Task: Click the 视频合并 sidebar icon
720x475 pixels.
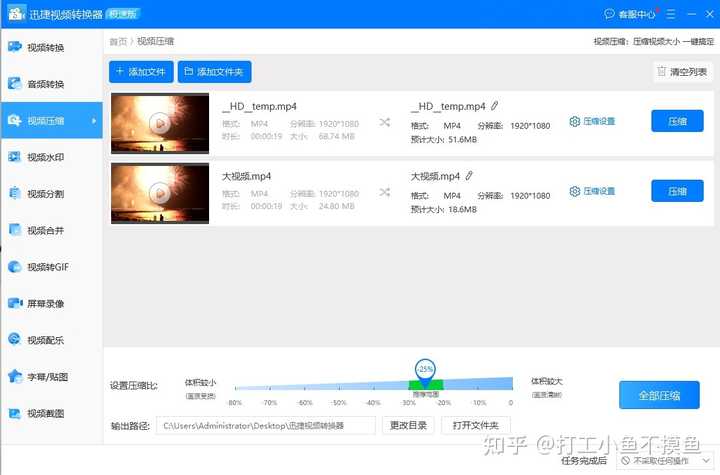Action: coord(15,230)
